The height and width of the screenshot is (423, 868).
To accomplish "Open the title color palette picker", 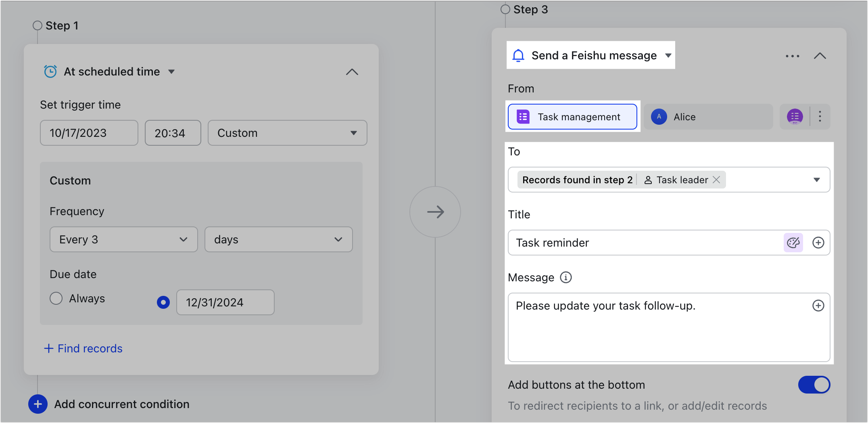I will pos(793,243).
